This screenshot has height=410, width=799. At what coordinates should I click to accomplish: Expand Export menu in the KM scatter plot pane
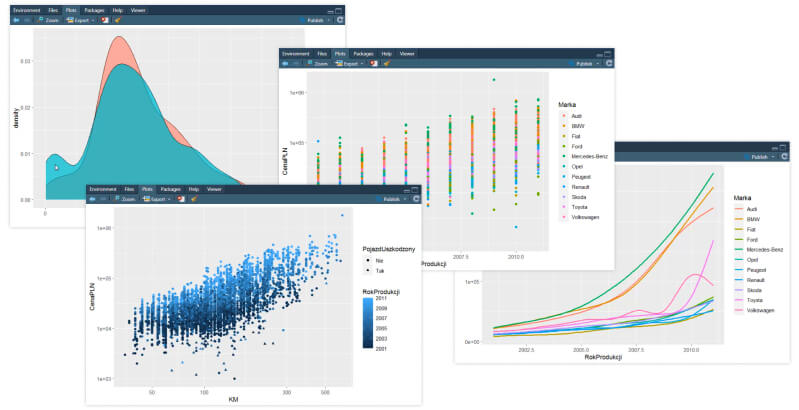(154, 199)
